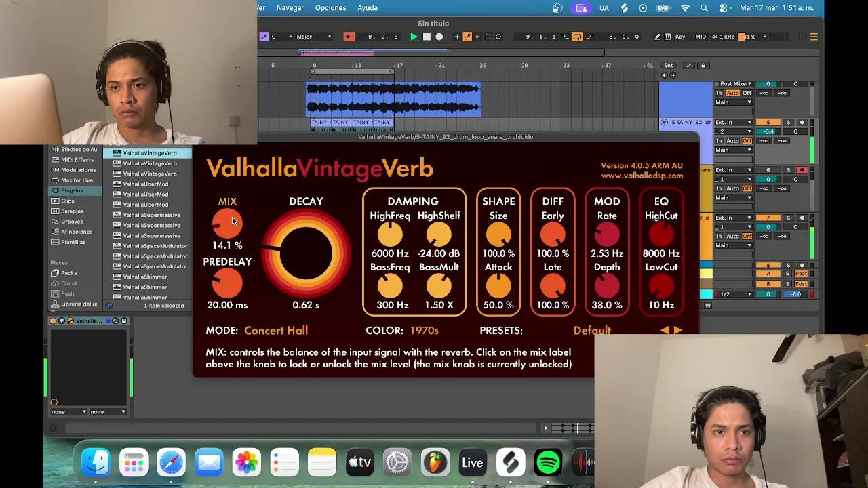Start playback with the Play button
This screenshot has width=868, height=488.
(414, 37)
